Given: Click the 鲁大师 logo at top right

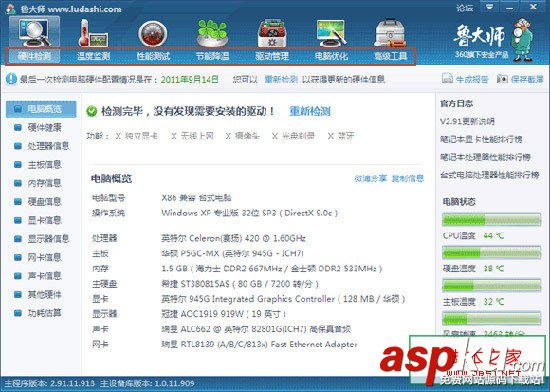Looking at the screenshot, I should point(479,36).
